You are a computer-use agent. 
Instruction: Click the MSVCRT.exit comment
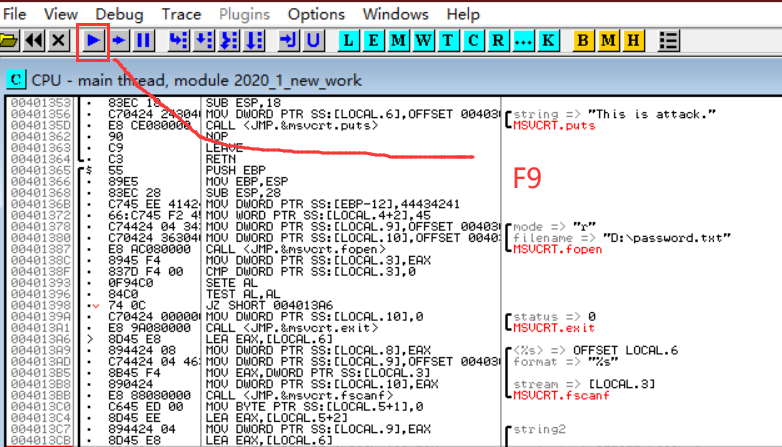point(554,328)
